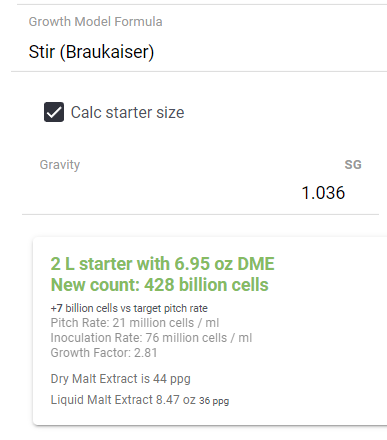Click the SG unit label
The height and width of the screenshot is (440, 387).
(353, 165)
